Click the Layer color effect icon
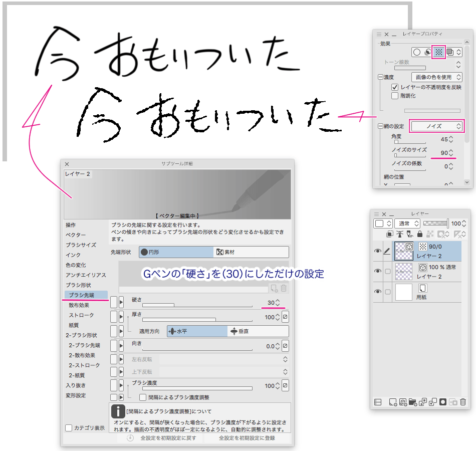The image size is (476, 451). pyautogui.click(x=449, y=52)
